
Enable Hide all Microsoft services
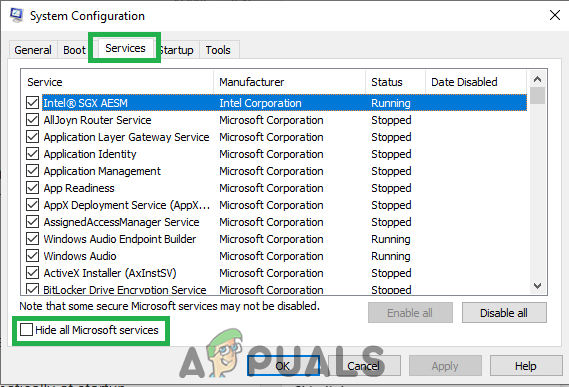coord(26,330)
